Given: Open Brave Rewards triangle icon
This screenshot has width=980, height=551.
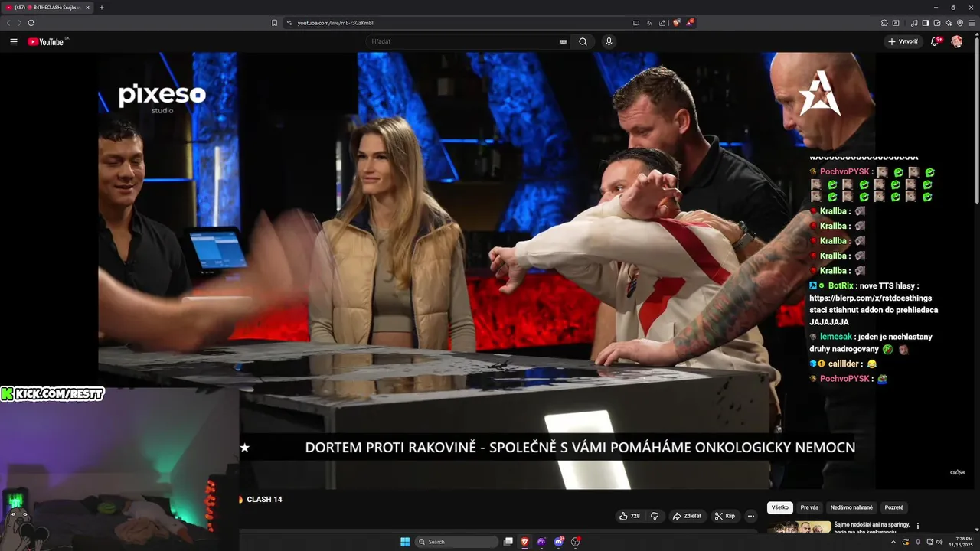Looking at the screenshot, I should pos(690,23).
